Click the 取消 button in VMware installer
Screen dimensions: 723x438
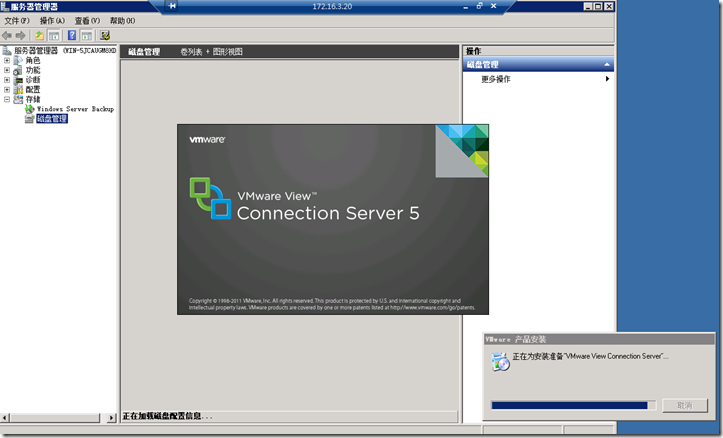685,405
